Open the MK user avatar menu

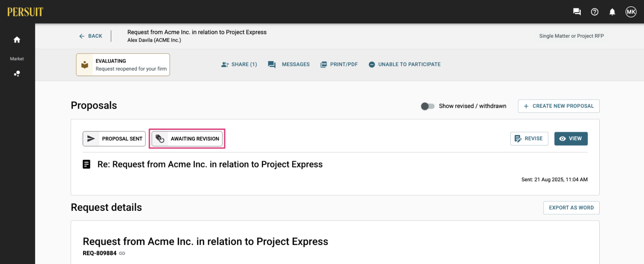tap(631, 12)
